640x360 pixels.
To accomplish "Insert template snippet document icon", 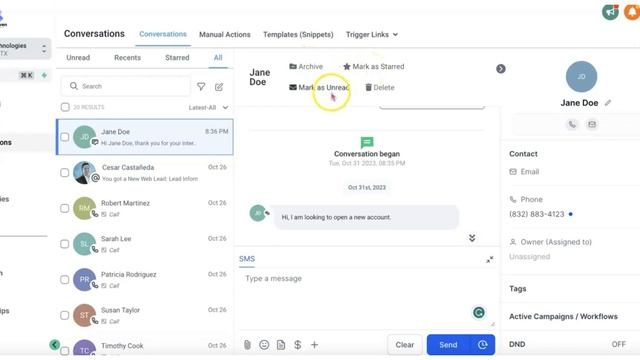I will point(281,345).
